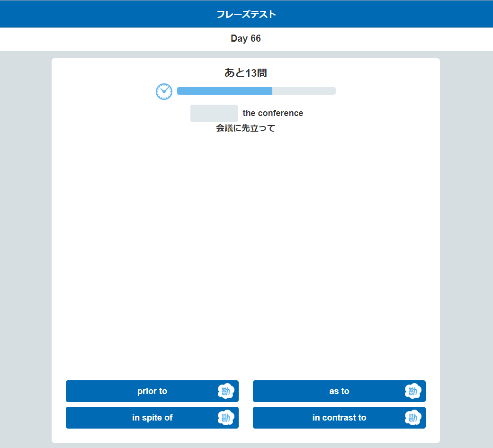Click the フレーズテスト header title
The image size is (493, 448).
pyautogui.click(x=246, y=14)
